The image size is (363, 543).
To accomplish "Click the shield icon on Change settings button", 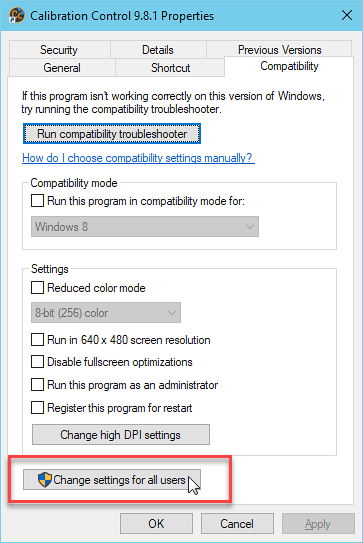I will click(45, 480).
